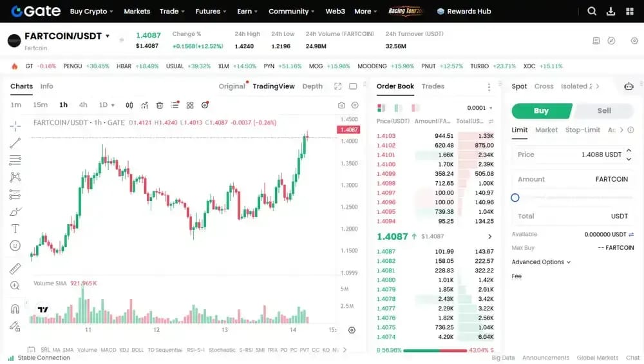Open order book more options menu

489,87
